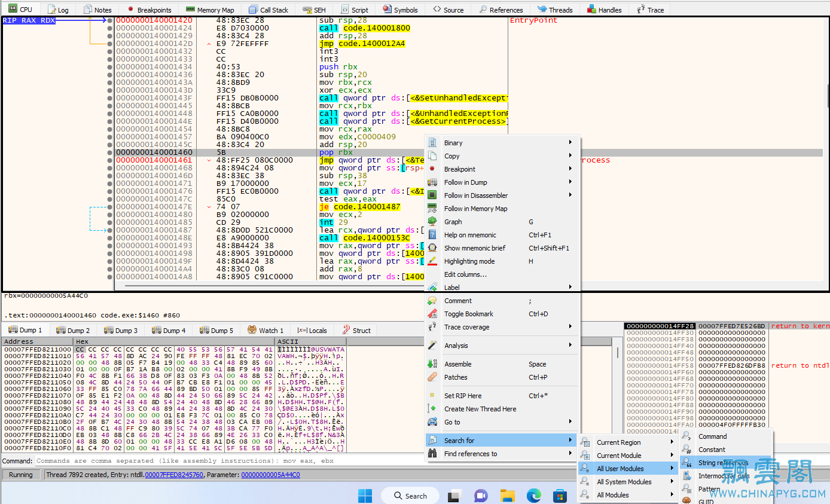Switch to the References tab
This screenshot has width=830, height=504.
click(x=501, y=10)
